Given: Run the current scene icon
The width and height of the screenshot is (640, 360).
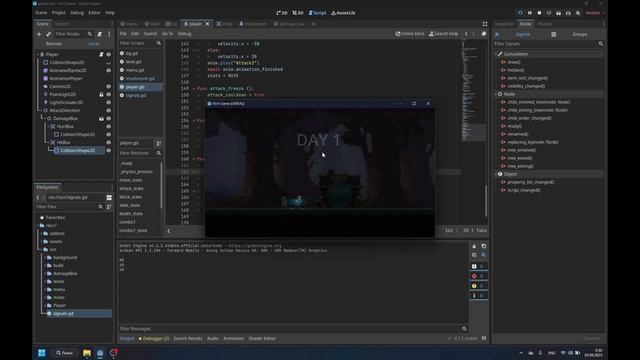Looking at the screenshot, I should click(x=558, y=13).
